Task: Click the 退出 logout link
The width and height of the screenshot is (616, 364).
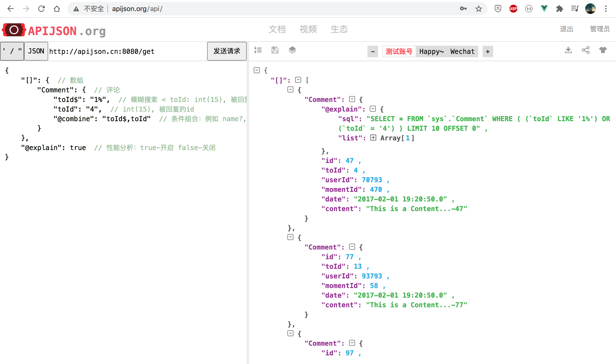Action: (x=566, y=29)
